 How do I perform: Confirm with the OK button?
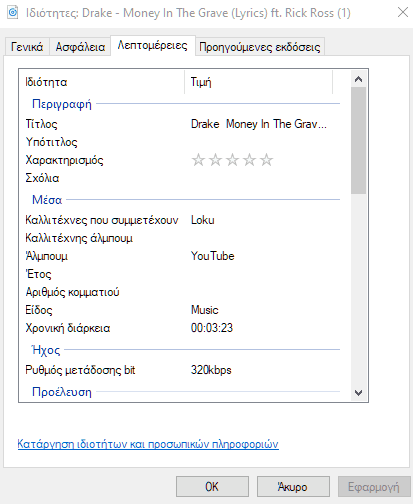click(x=212, y=487)
